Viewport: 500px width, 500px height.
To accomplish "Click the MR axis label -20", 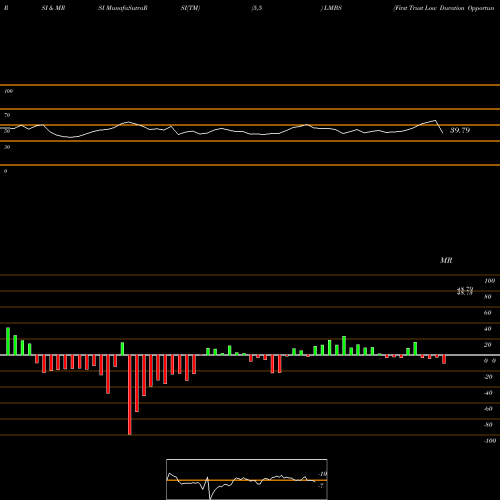I will pos(488,377).
